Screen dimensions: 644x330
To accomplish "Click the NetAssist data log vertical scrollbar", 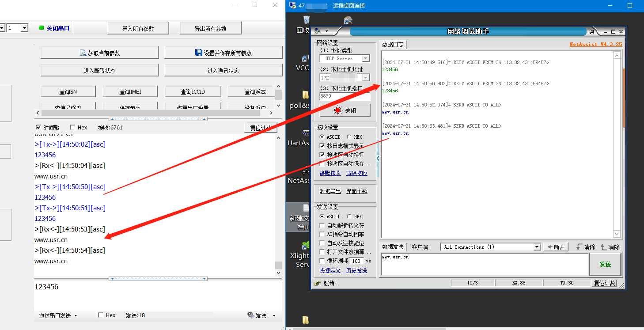I will point(617,144).
